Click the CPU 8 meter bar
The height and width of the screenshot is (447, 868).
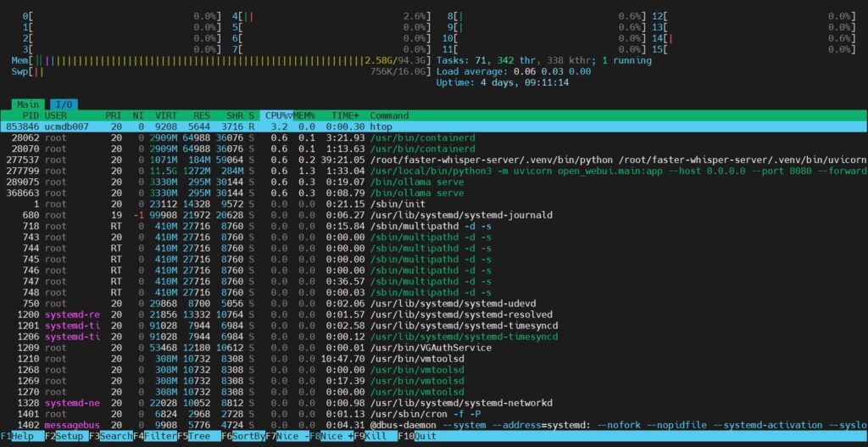point(547,16)
